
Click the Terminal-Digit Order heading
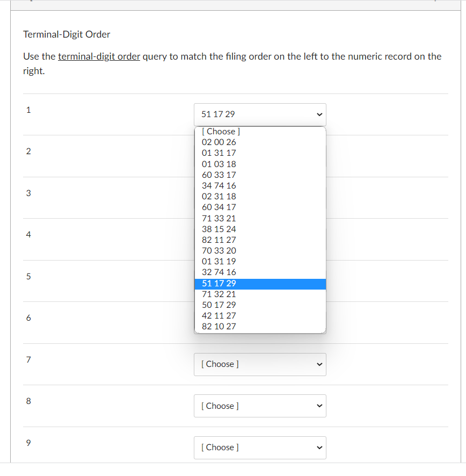(67, 34)
